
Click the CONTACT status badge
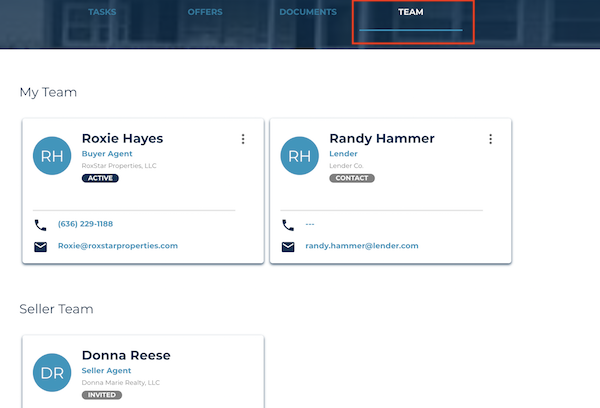point(352,178)
